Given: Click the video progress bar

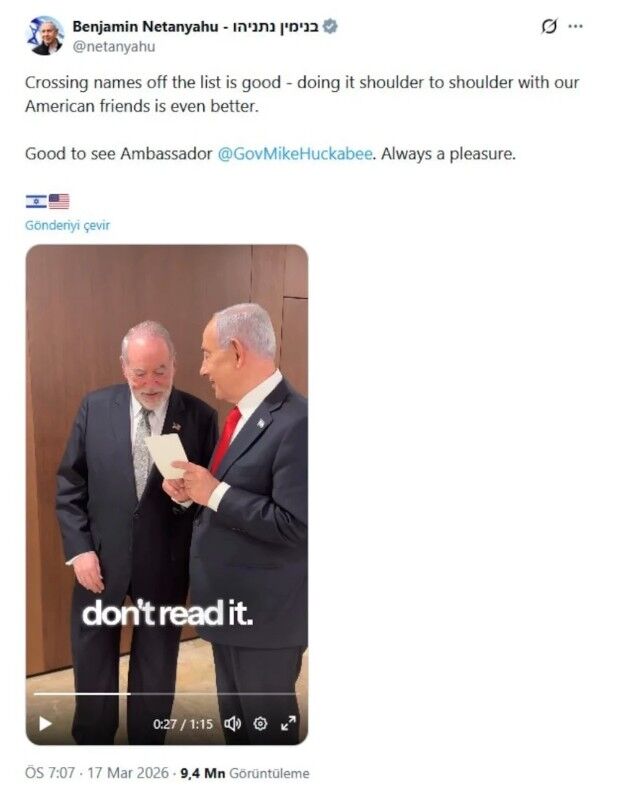Looking at the screenshot, I should (166, 694).
